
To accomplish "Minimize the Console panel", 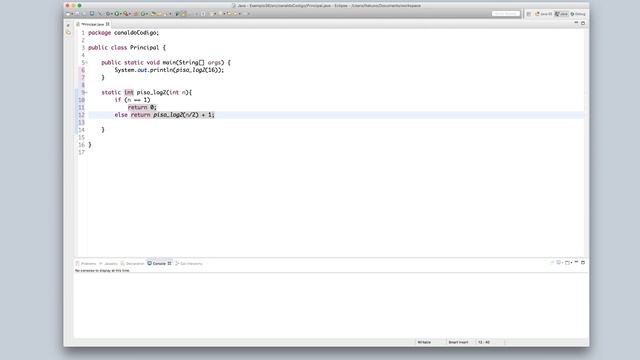I will tap(576, 262).
